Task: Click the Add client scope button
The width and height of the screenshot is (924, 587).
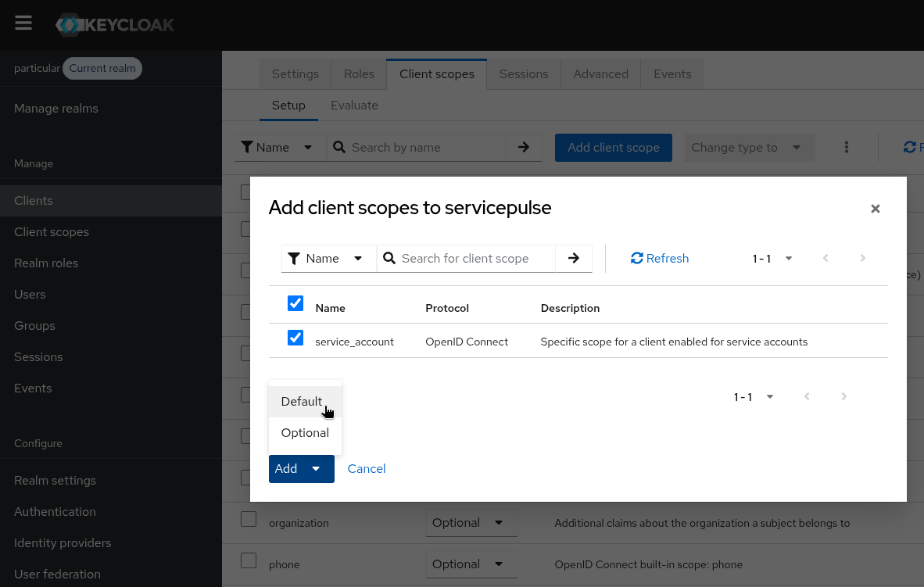Action: tap(614, 148)
